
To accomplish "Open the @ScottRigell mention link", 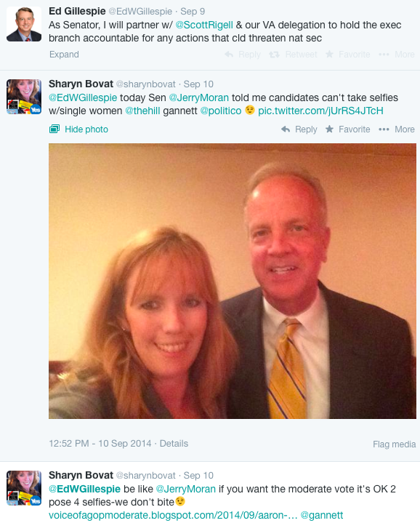I will (x=204, y=25).
